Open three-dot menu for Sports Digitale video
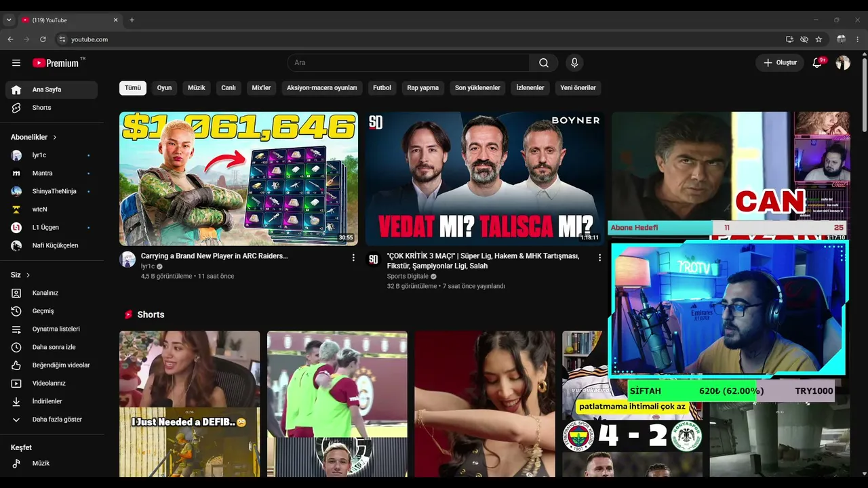868x488 pixels. click(x=599, y=258)
